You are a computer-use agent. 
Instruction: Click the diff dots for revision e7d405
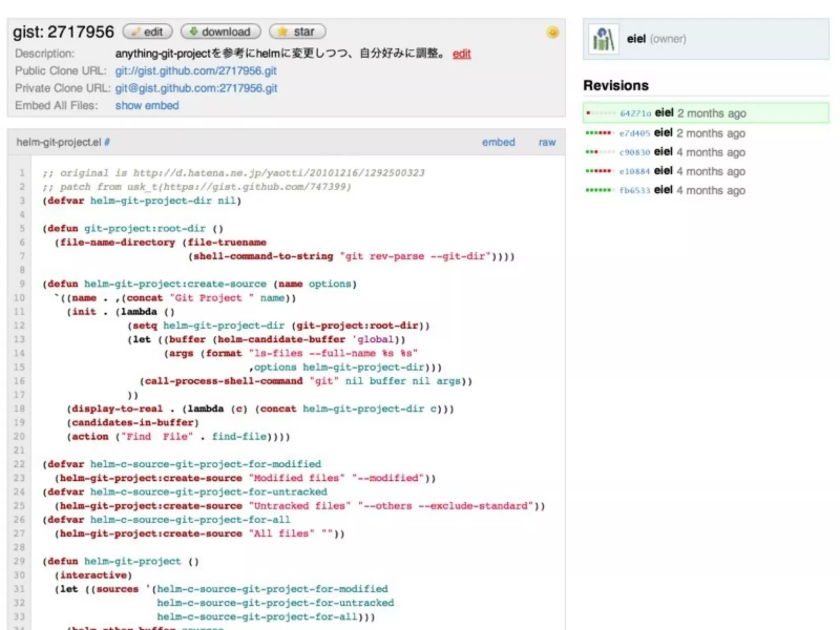coord(599,133)
